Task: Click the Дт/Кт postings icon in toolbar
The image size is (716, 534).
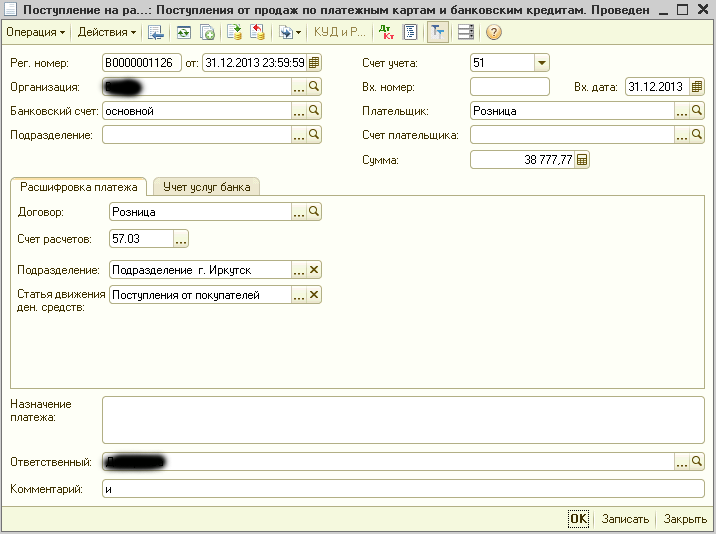Action: [387, 32]
